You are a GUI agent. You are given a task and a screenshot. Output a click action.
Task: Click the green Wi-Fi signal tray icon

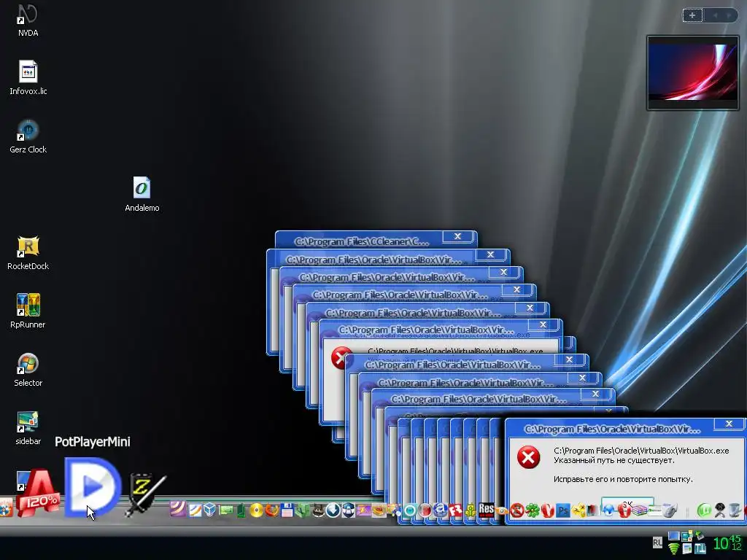pos(673,548)
